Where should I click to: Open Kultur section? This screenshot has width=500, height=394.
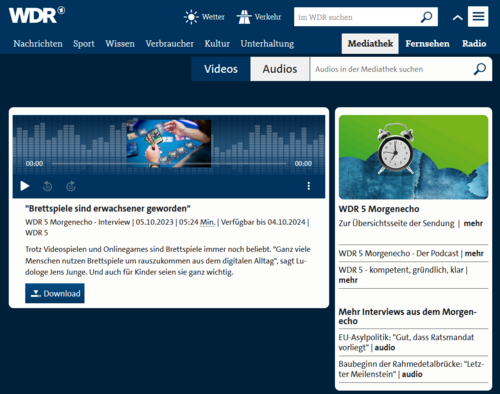(x=217, y=44)
